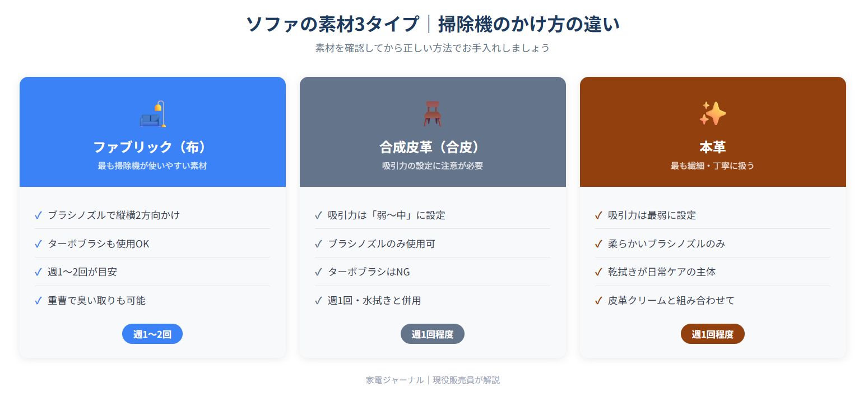Screen dimensions: 868x400
Task: Click the checkmark beside ブラシノズルで縦横2方向かけ
Action: pos(38,215)
